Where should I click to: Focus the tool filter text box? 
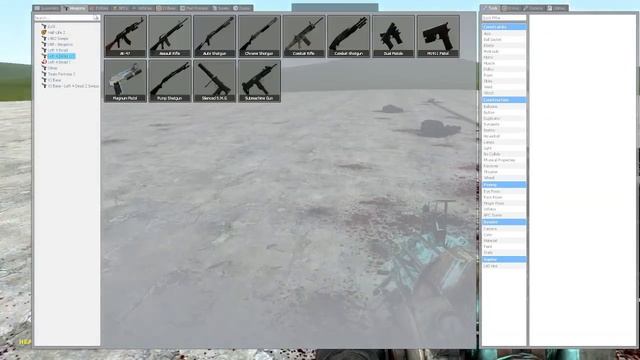click(504, 18)
